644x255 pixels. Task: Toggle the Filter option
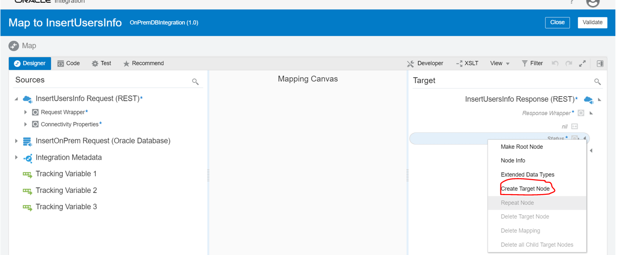[x=532, y=64]
